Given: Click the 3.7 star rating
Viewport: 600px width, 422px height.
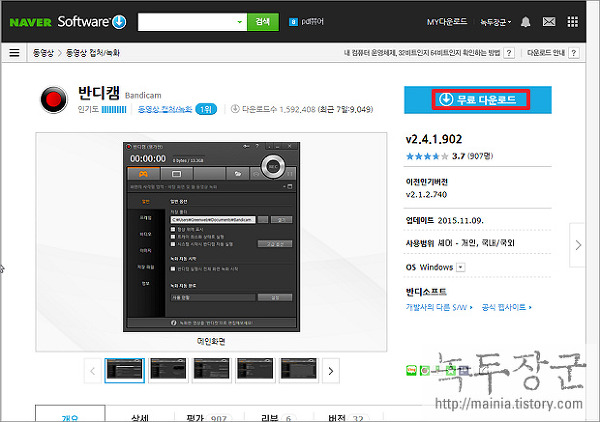Looking at the screenshot, I should click(x=449, y=156).
